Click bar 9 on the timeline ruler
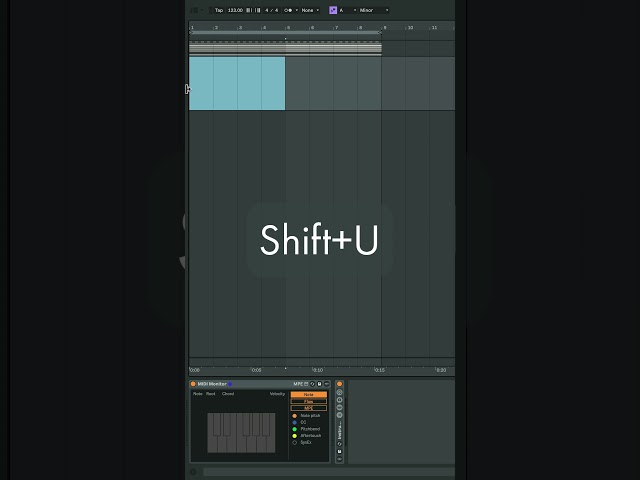The width and height of the screenshot is (640, 480). (x=384, y=27)
